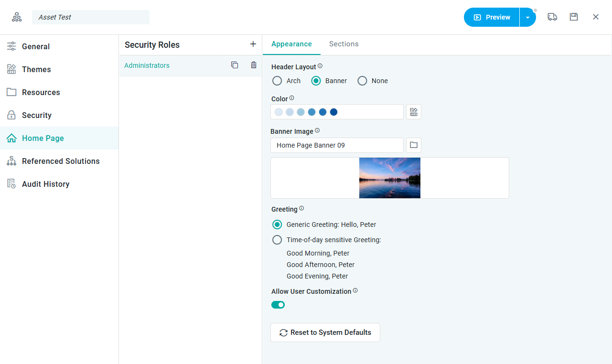The height and width of the screenshot is (364, 612).
Task: Click Reset to System Defaults button
Action: pyautogui.click(x=325, y=332)
